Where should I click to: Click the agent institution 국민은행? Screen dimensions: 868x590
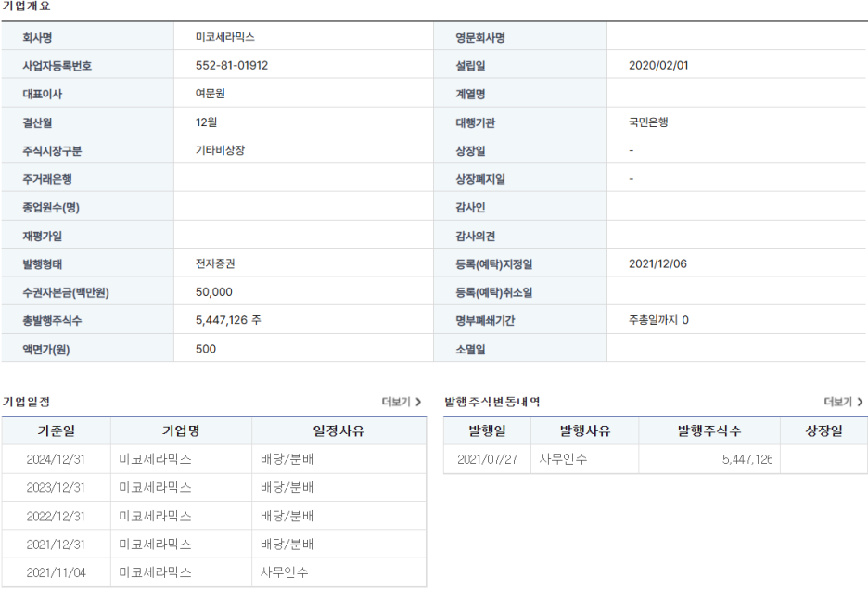[x=647, y=122]
